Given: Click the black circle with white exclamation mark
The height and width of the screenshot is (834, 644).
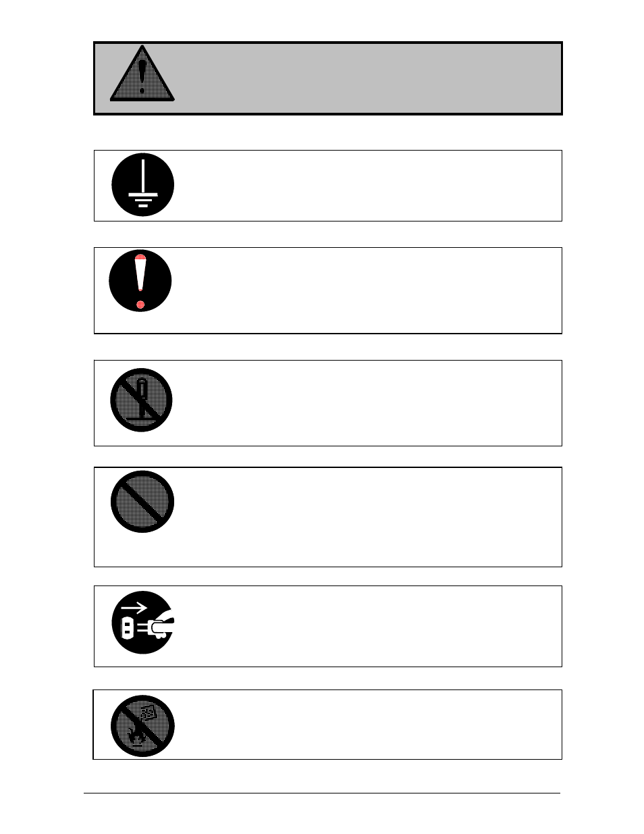Looking at the screenshot, I should [140, 281].
